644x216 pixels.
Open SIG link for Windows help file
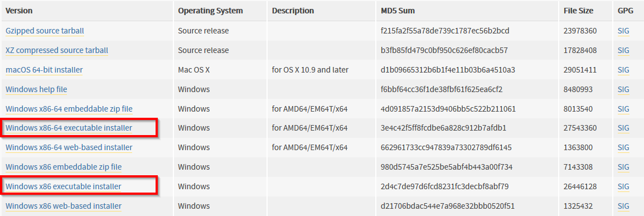[623, 89]
